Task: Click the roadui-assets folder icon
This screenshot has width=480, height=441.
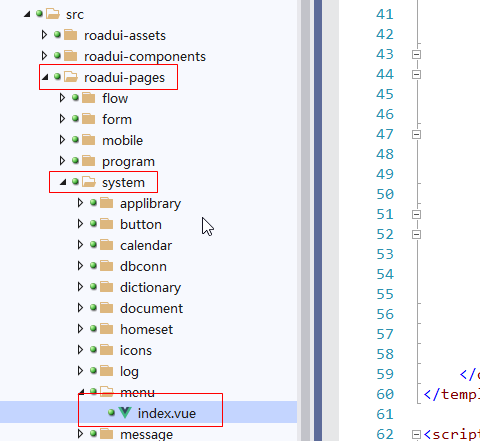Action: 70,35
